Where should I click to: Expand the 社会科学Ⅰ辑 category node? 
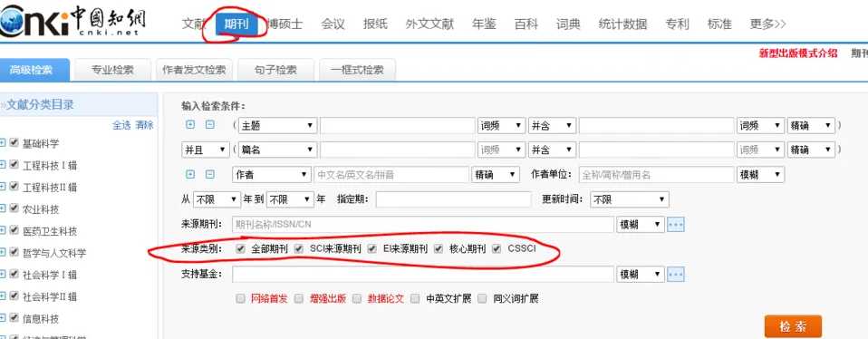(3, 274)
